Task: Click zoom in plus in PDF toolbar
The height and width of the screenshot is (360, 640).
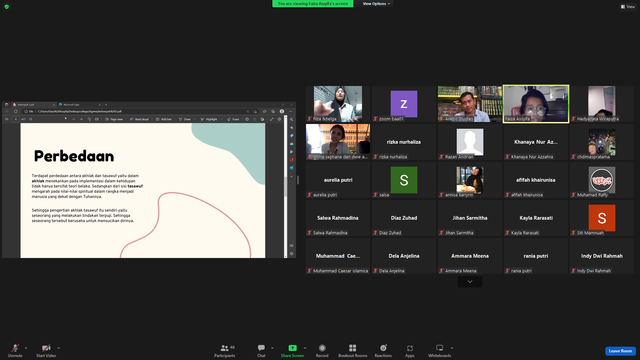Action: point(81,119)
